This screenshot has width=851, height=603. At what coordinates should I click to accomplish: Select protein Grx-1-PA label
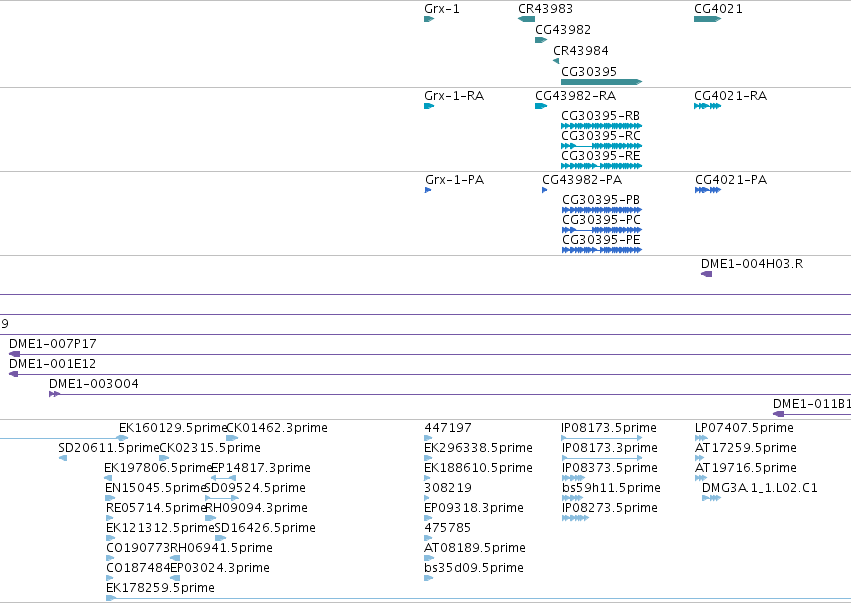(455, 180)
